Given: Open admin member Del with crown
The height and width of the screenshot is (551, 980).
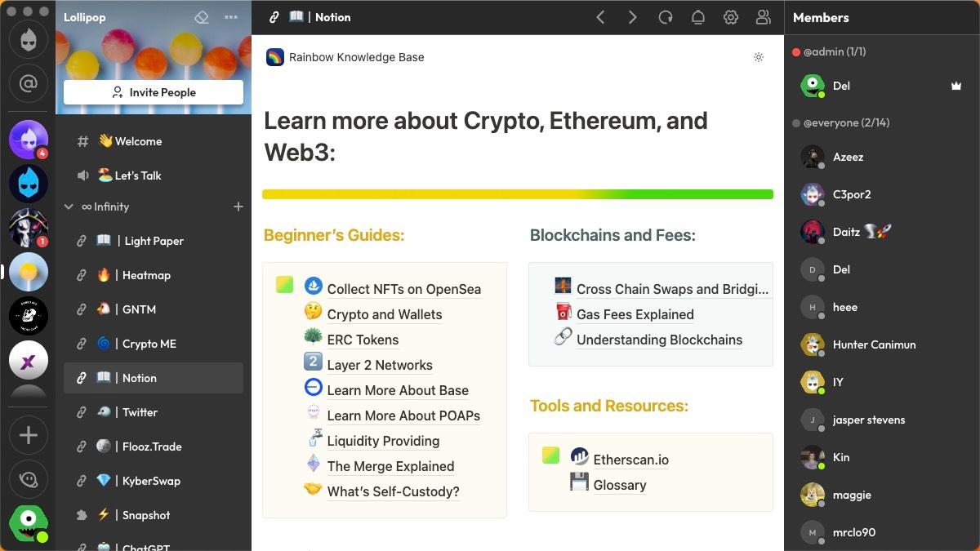Looking at the screenshot, I should 882,86.
